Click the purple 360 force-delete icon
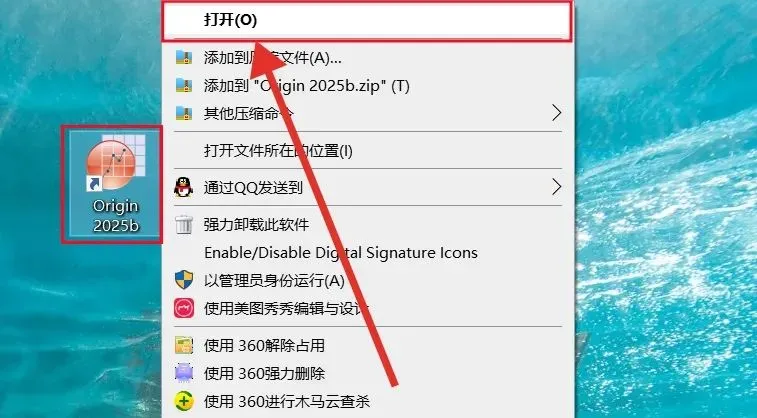 point(183,373)
